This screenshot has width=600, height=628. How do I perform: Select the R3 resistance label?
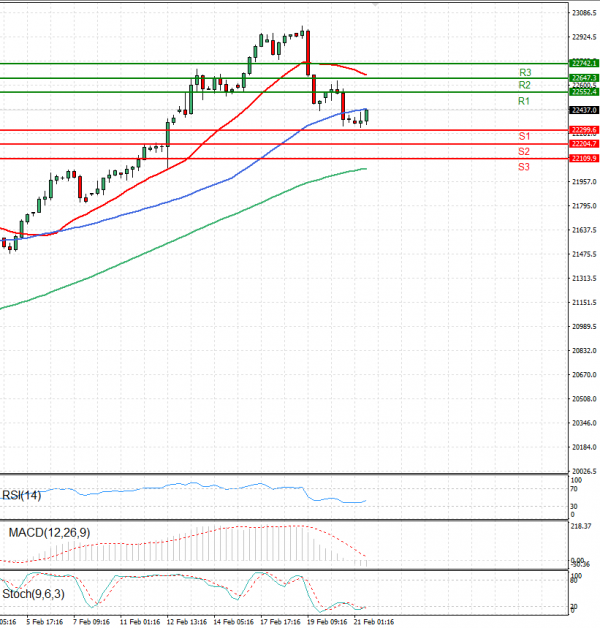(525, 72)
